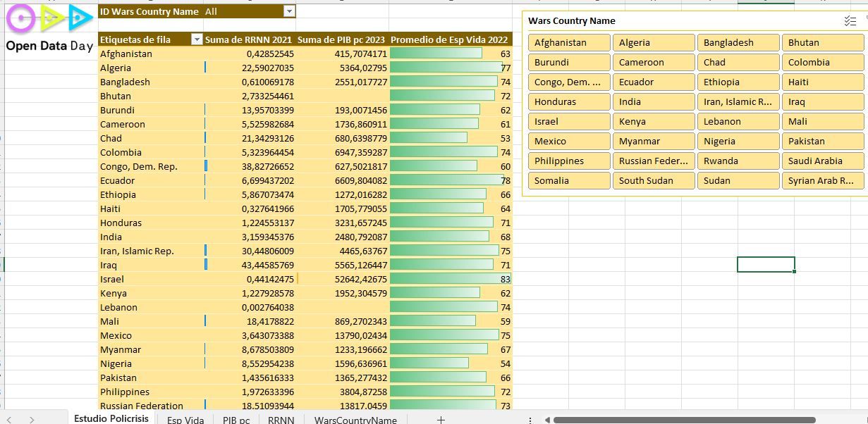Filter by Nigeria in the slicer

pos(738,141)
